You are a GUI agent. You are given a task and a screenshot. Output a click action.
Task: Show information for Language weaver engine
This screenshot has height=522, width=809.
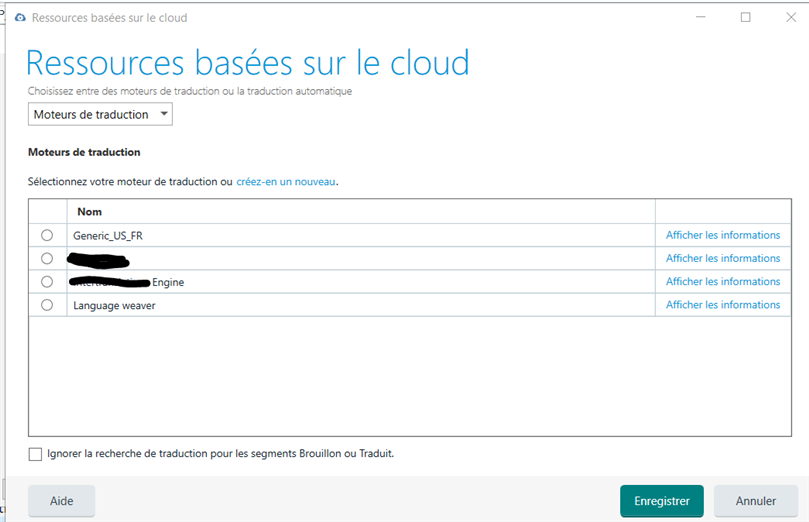coord(722,305)
